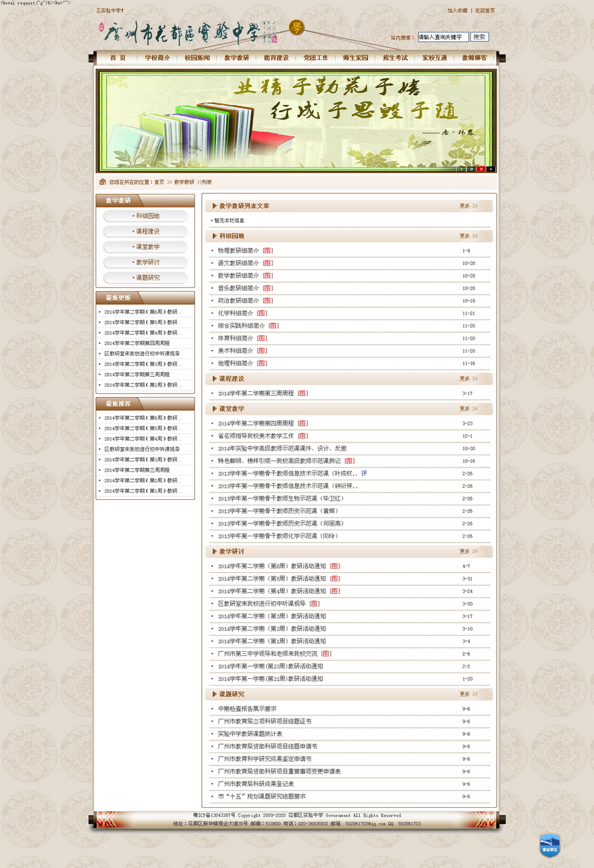Click the calligraphy banner image
This screenshot has width=594, height=868.
[x=296, y=121]
